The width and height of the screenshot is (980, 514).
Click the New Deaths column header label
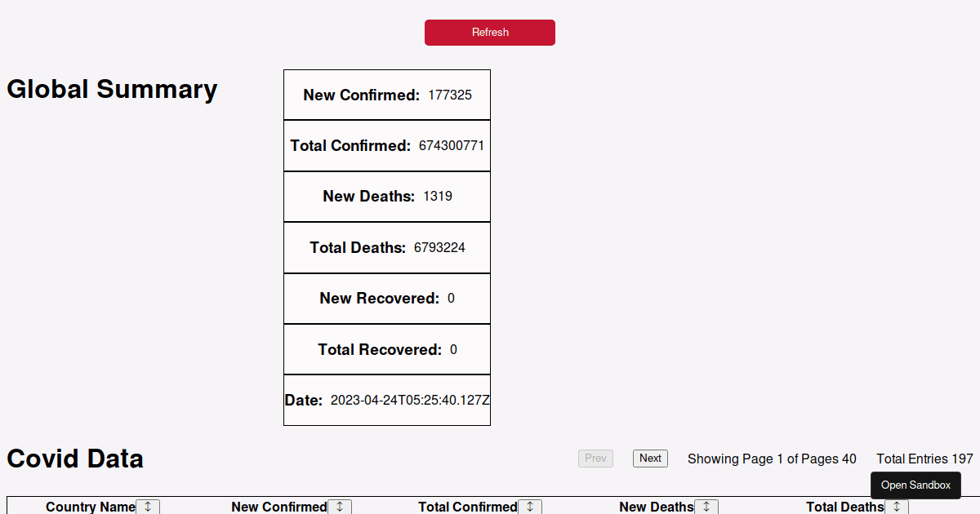(656, 507)
